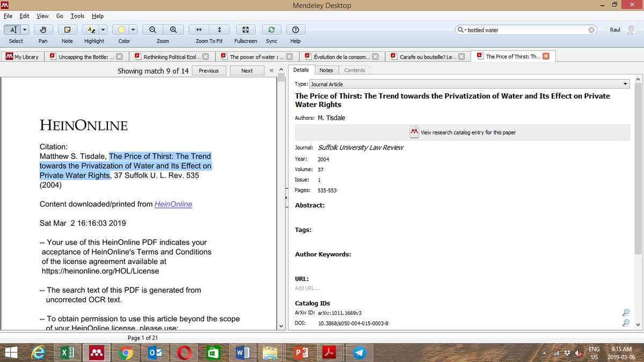Click View research catalog entry button
Screen dimensions: 644x362
tap(463, 132)
